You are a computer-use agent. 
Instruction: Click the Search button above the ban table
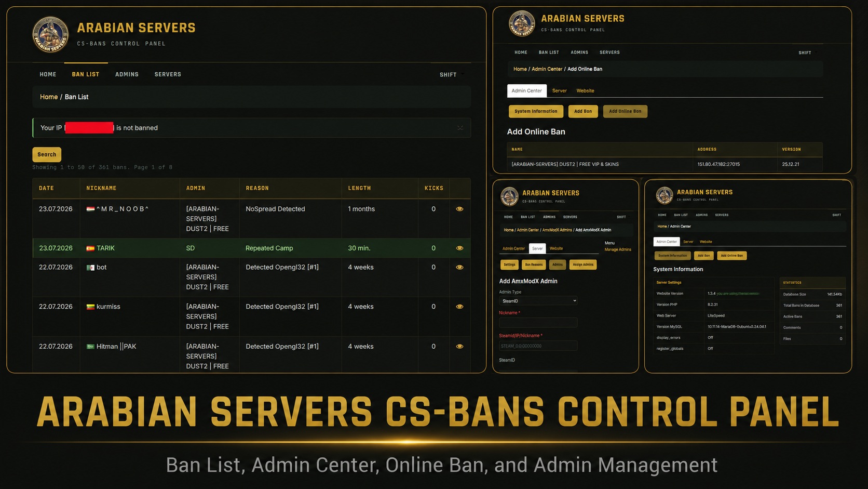point(47,154)
